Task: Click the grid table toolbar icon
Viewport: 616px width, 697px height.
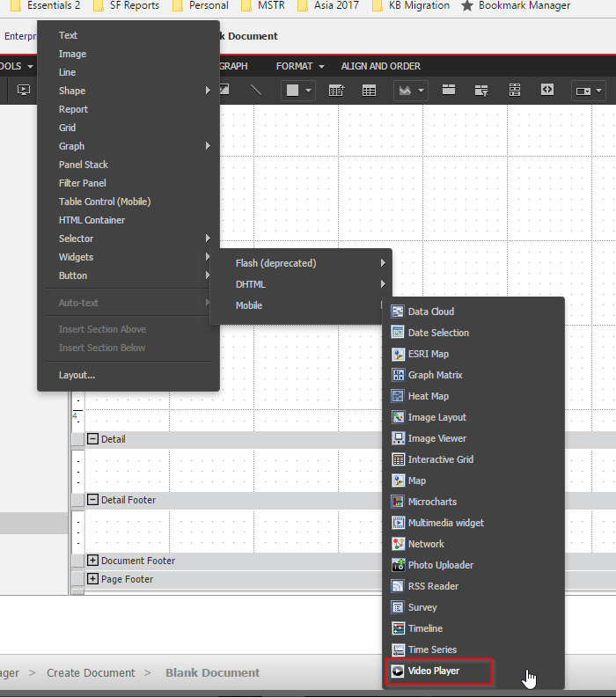Action: pos(369,91)
